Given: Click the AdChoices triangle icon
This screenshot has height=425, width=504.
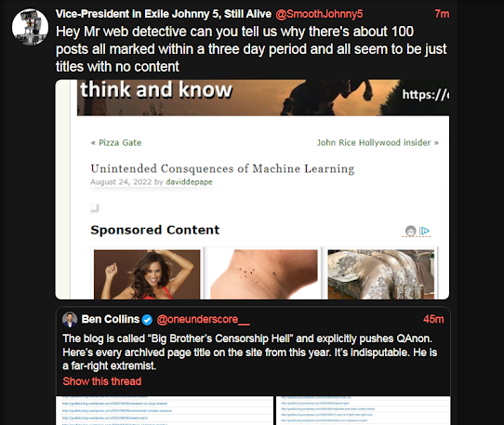Looking at the screenshot, I should (x=425, y=231).
